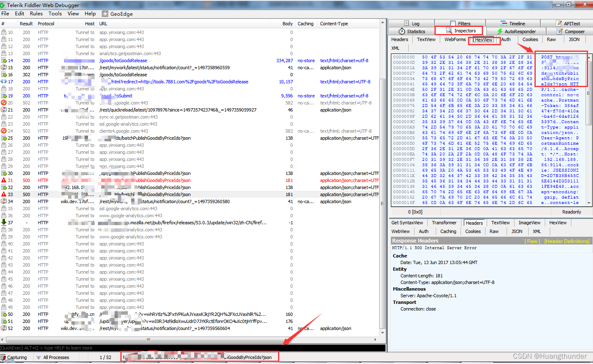Image resolution: width=593 pixels, height=364 pixels.
Task: Click the GeoEdge icon in menu bar
Action: coord(105,14)
